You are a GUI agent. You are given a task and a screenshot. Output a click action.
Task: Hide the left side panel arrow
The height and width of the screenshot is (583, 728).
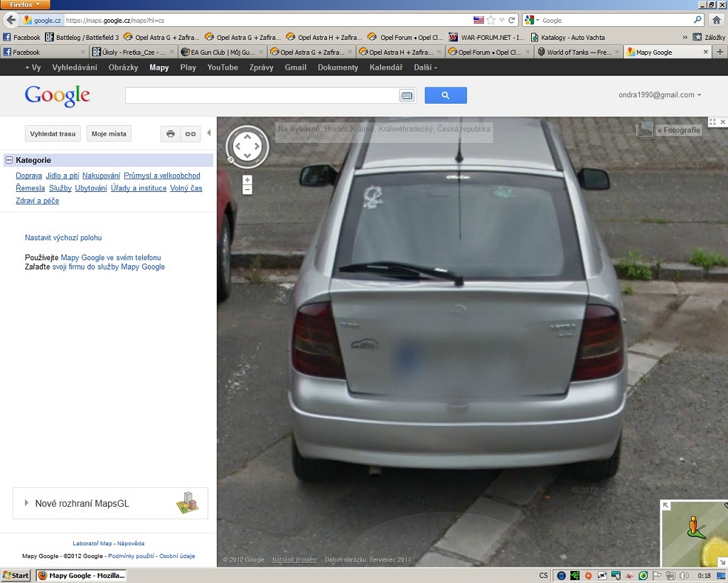pos(208,133)
